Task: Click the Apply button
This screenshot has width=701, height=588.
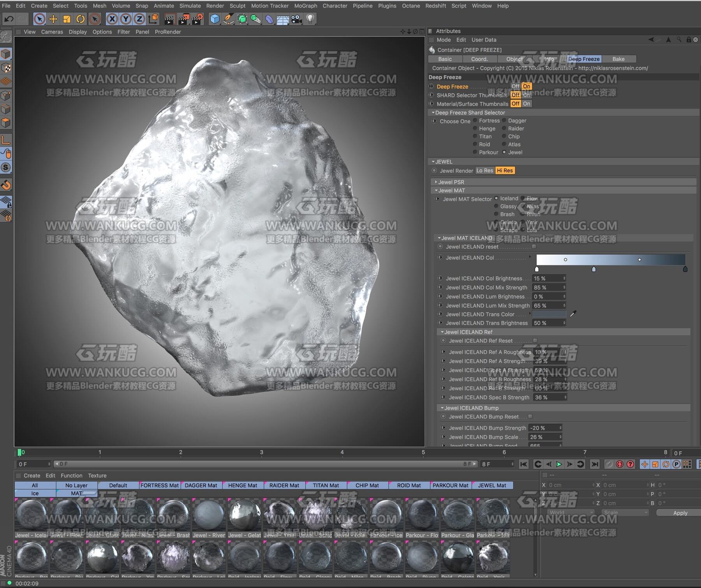Action: point(680,513)
